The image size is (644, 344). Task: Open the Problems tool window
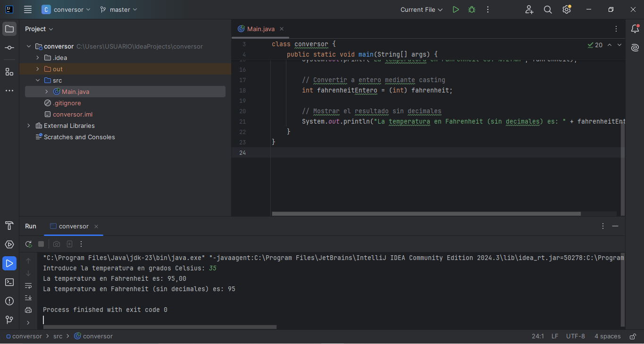point(9,301)
